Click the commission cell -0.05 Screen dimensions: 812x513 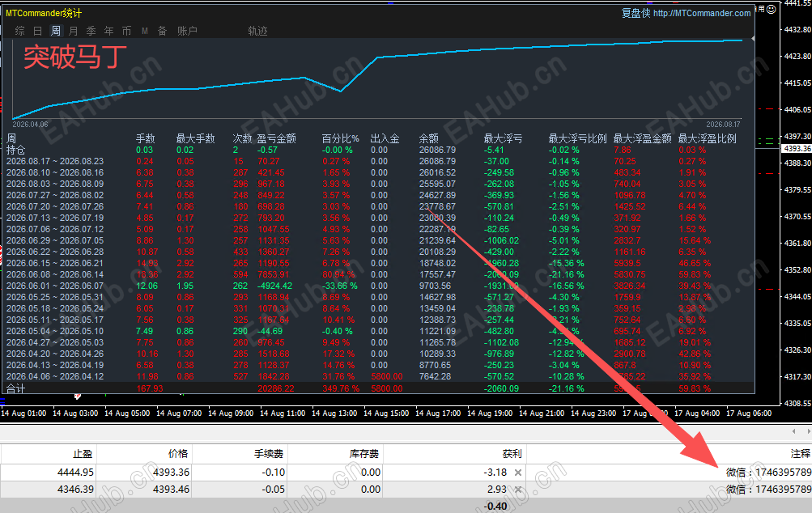[273, 490]
